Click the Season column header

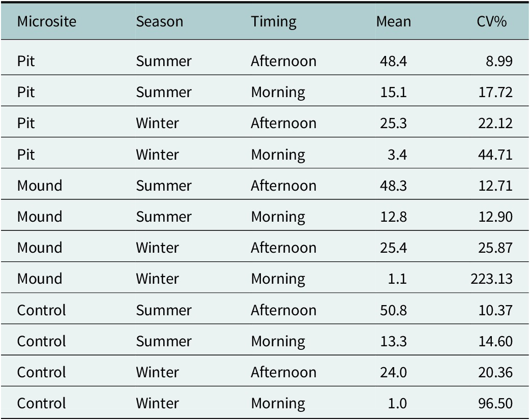[x=160, y=22]
